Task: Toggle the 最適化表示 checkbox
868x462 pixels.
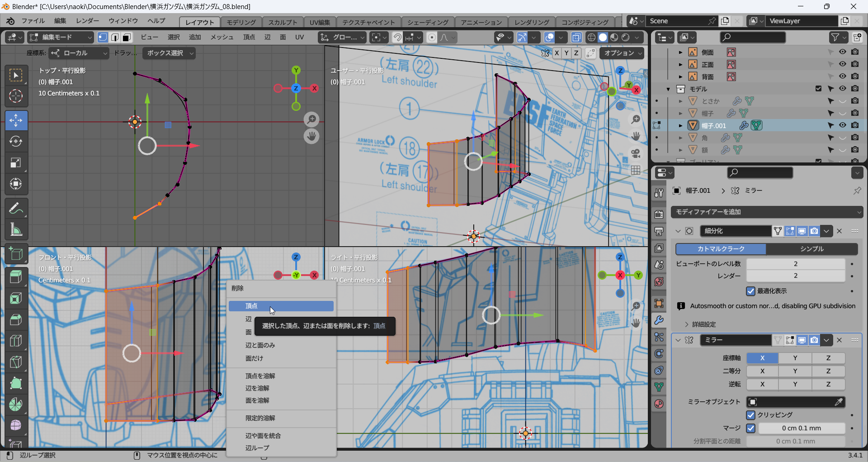Action: pos(750,291)
